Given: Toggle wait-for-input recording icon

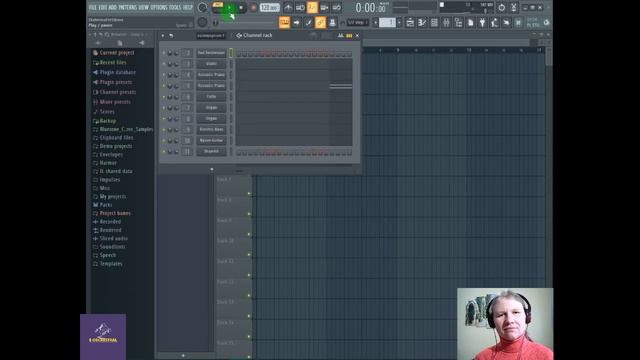Looking at the screenshot, I should (300, 7).
